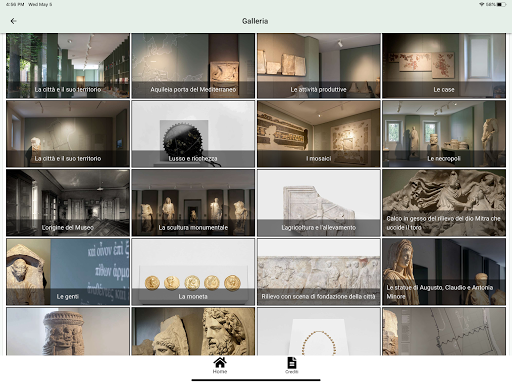View L'agricoltura e l'allevamento tile
The height and width of the screenshot is (384, 512).
(318, 203)
